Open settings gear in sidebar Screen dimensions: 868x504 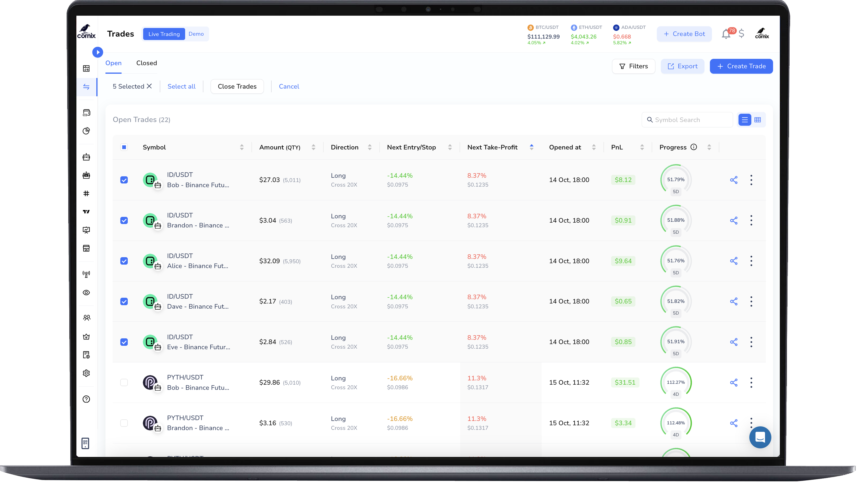pos(86,373)
